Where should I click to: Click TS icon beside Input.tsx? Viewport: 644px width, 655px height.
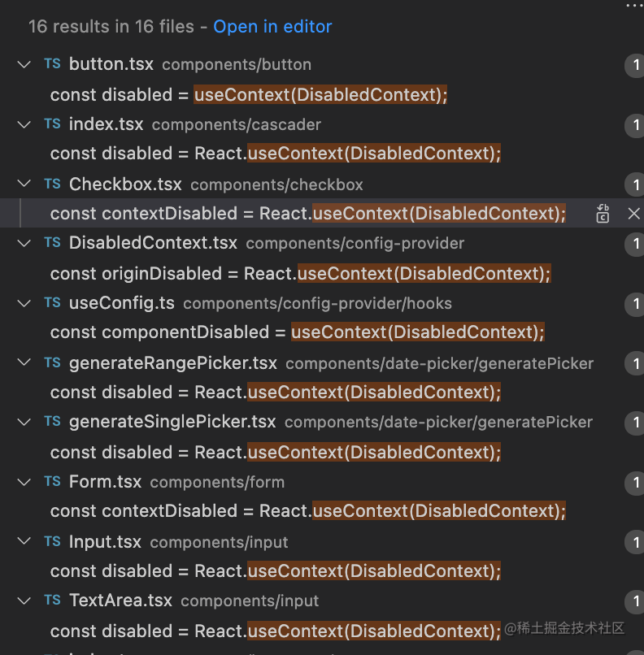(52, 541)
